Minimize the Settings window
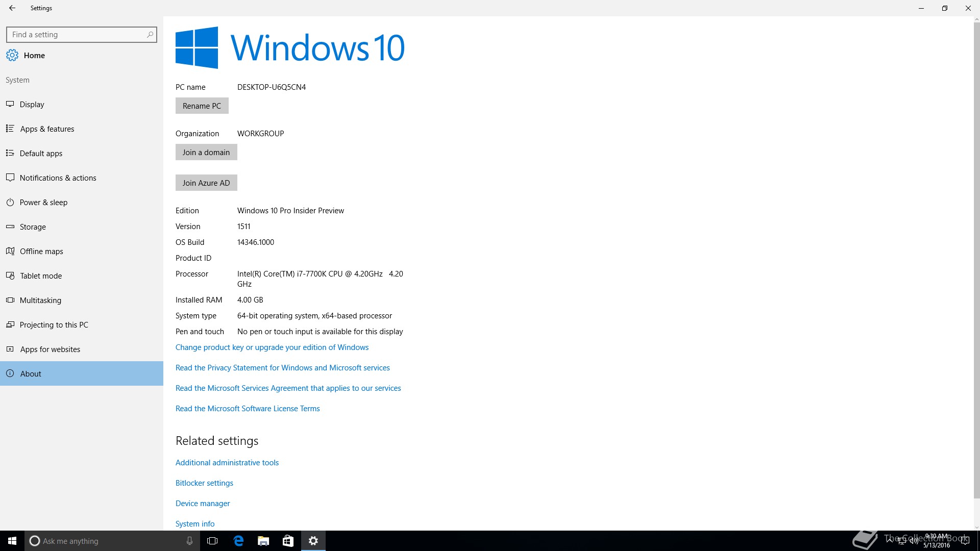This screenshot has height=551, width=980. pos(921,8)
